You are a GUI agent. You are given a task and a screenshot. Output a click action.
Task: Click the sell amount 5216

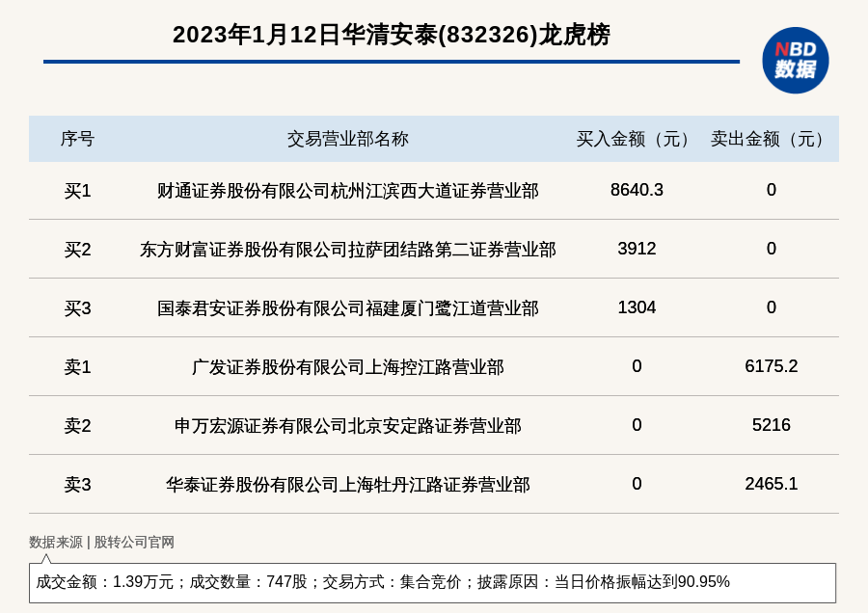point(772,424)
